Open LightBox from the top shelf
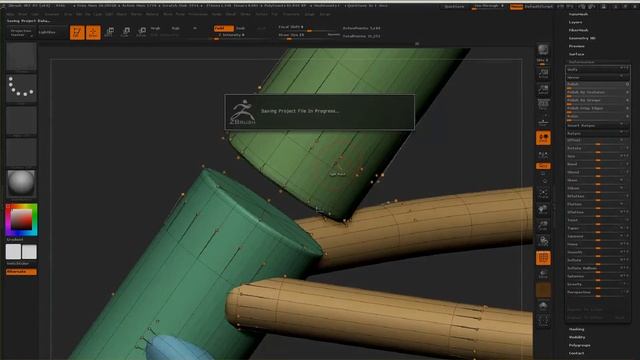Screen dimensions: 640x360 (52, 32)
